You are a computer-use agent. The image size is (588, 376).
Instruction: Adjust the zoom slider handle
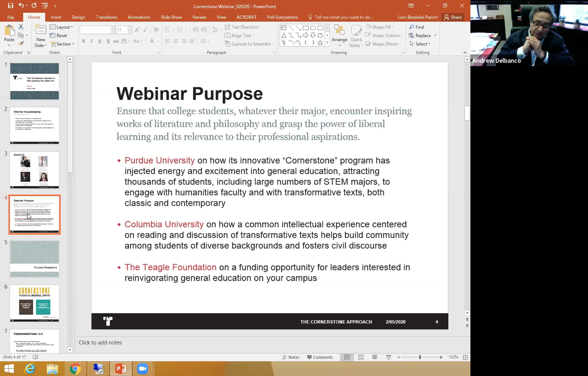pos(420,357)
